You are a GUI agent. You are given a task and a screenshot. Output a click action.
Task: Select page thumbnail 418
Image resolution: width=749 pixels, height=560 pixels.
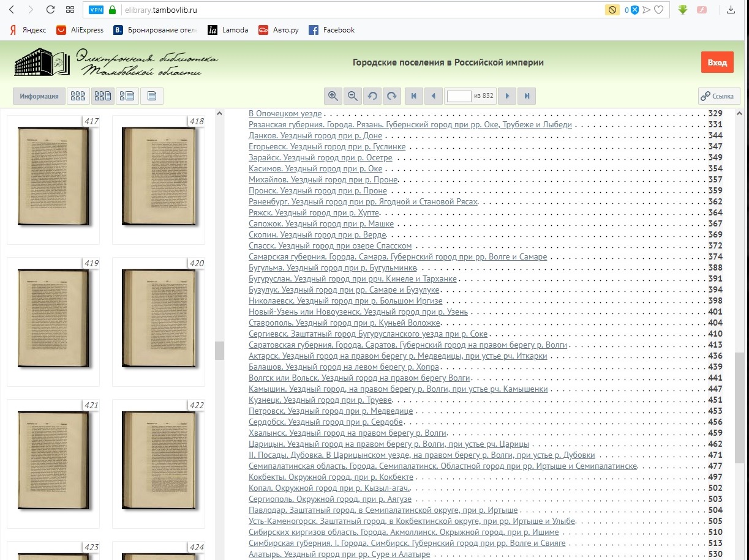click(x=159, y=179)
